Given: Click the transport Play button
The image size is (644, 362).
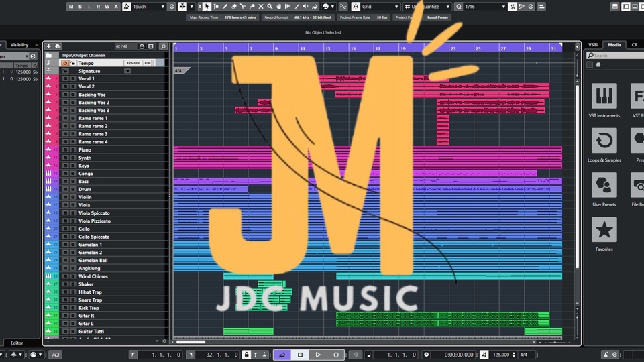Looking at the screenshot, I should point(318,355).
